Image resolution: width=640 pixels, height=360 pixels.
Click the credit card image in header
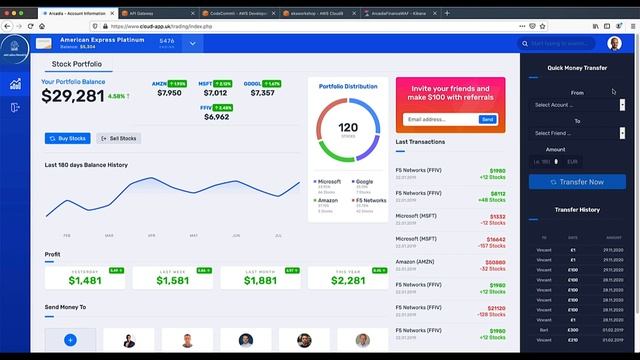pos(44,43)
